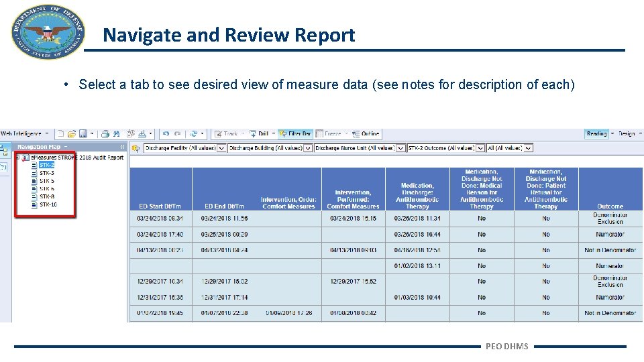This screenshot has height=362, width=644.
Task: Select the STK-5 report tab
Action: pyautogui.click(x=47, y=180)
